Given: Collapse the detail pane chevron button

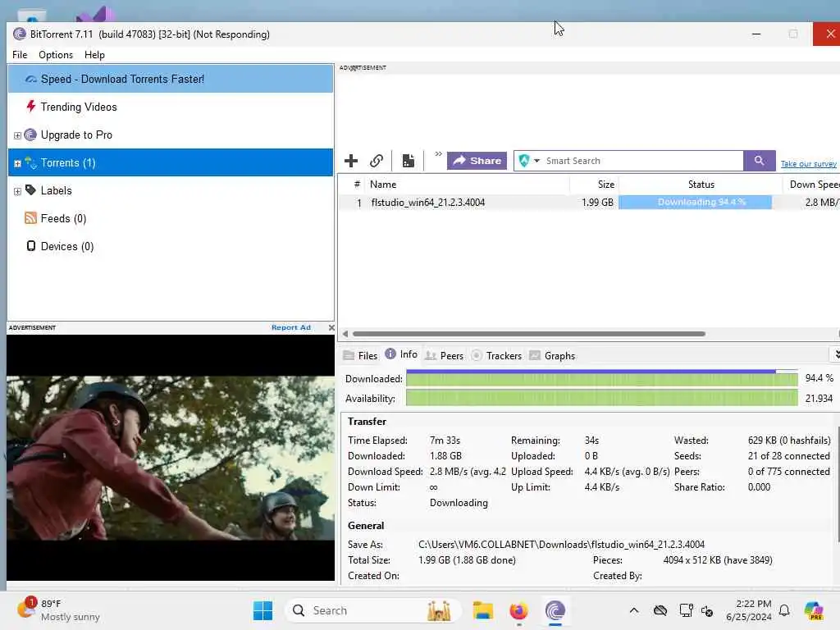Looking at the screenshot, I should [836, 354].
